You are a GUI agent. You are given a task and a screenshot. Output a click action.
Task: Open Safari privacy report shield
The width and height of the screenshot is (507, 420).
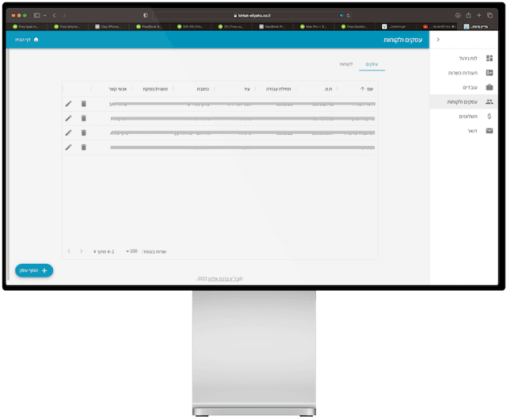(x=146, y=15)
